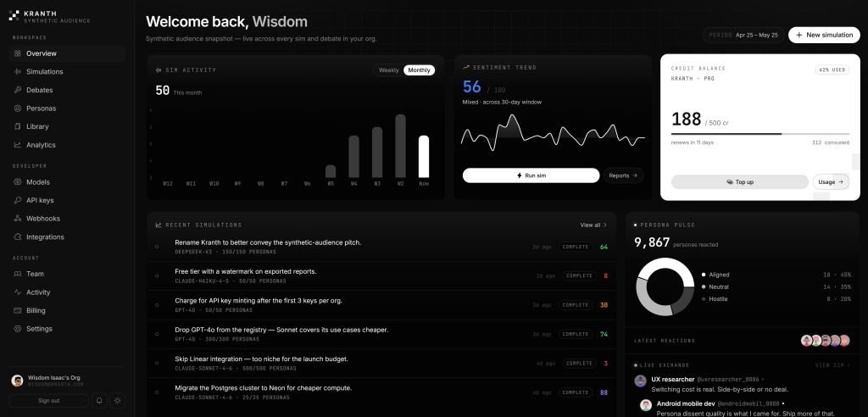Create a New simulation
This screenshot has height=417, width=868.
point(824,35)
